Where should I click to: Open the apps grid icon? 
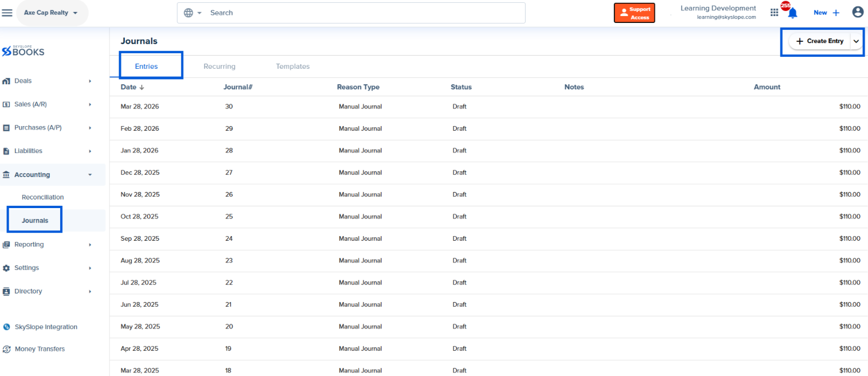[774, 12]
